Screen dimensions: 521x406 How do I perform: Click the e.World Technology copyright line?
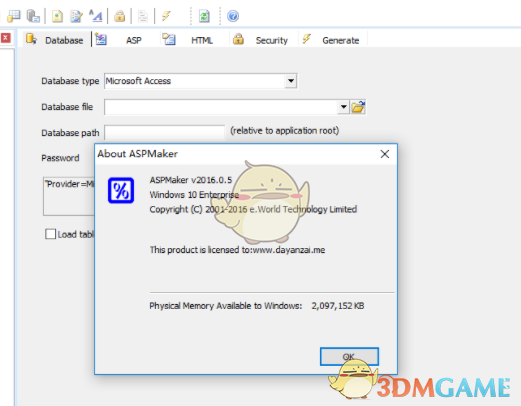253,209
